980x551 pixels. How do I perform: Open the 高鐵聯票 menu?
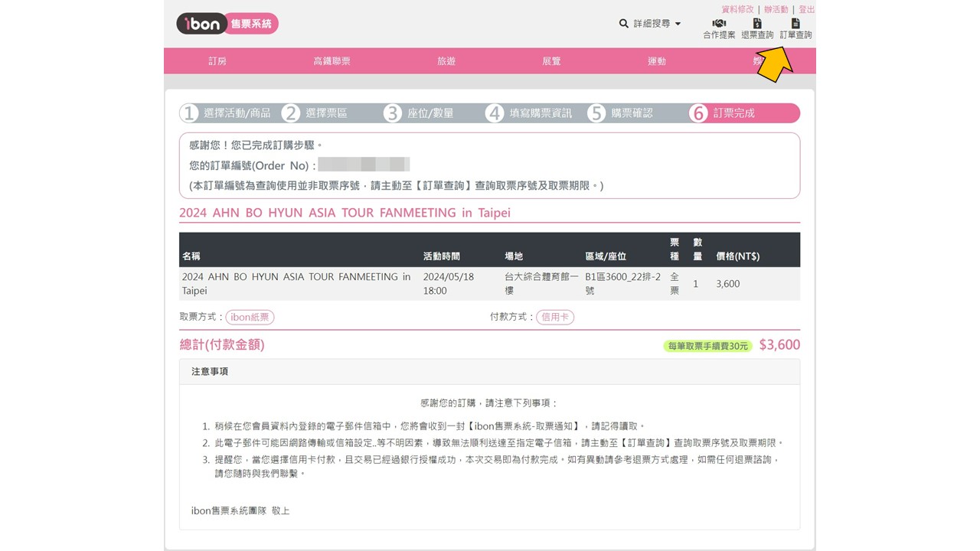tap(332, 61)
